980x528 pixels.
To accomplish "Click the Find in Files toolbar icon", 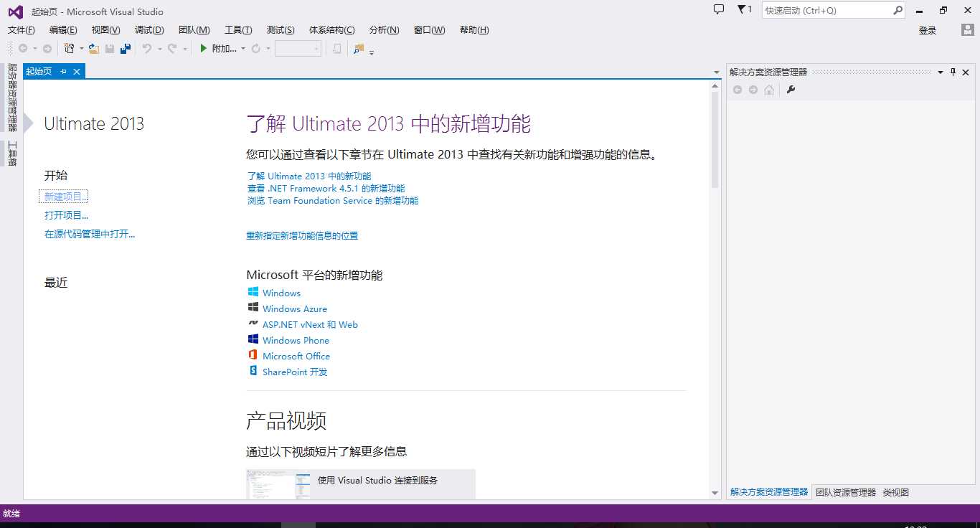I will (x=359, y=49).
